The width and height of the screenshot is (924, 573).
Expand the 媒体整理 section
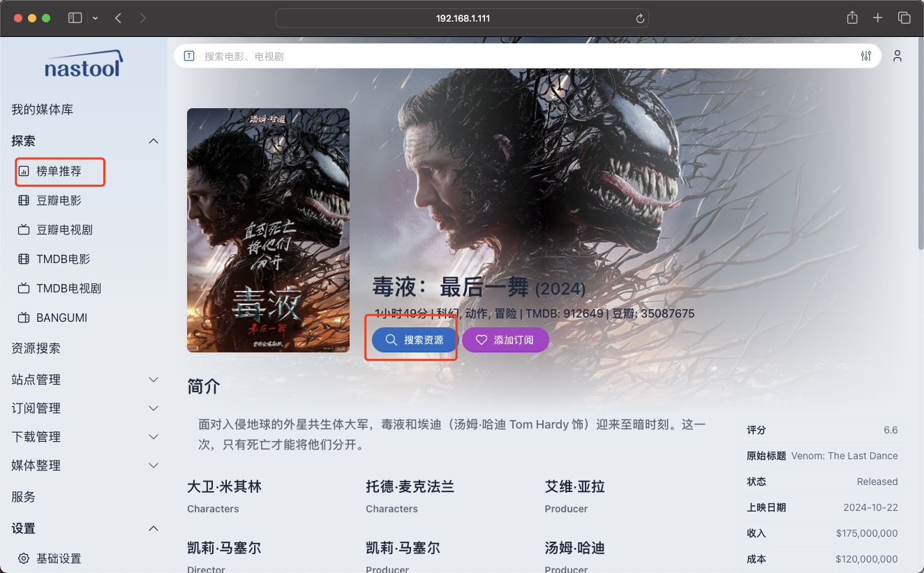(154, 466)
